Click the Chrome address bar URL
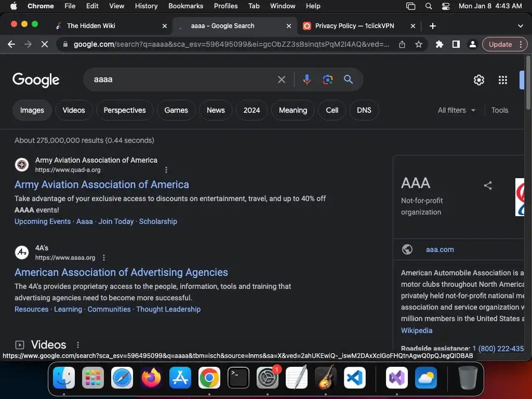This screenshot has height=399, width=532. (x=231, y=44)
